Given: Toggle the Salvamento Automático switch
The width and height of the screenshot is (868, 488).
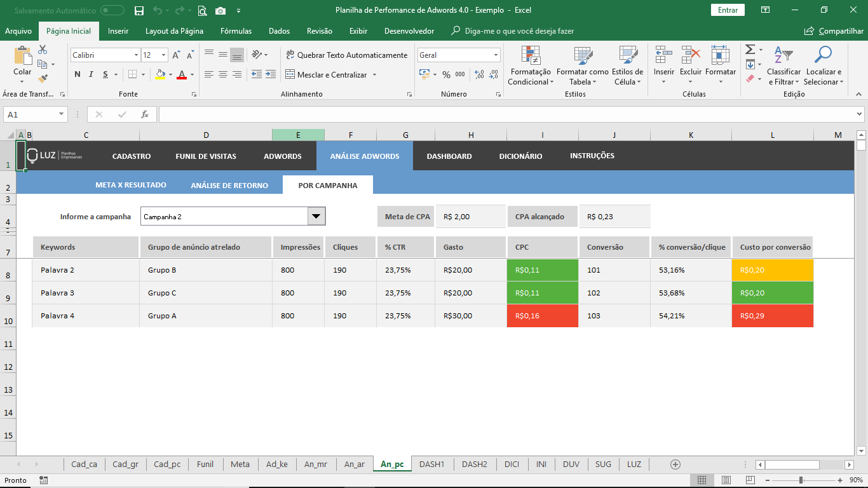Looking at the screenshot, I should (112, 10).
